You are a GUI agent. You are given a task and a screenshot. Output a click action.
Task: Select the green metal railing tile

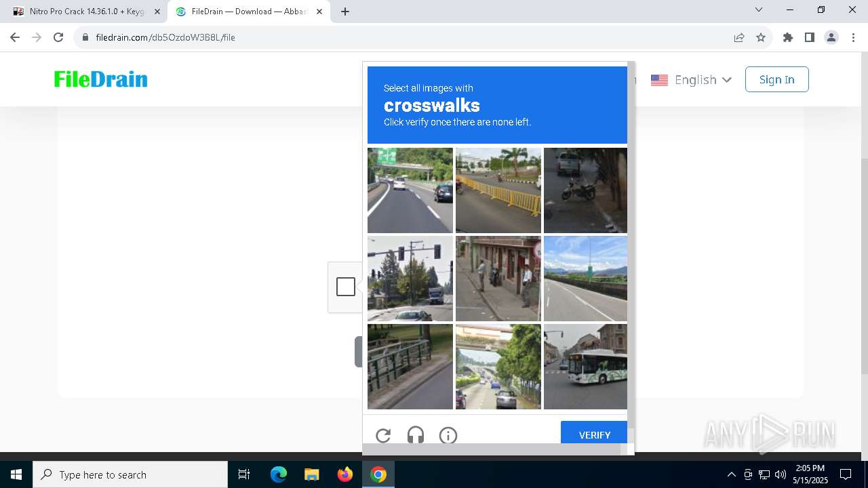tap(410, 367)
